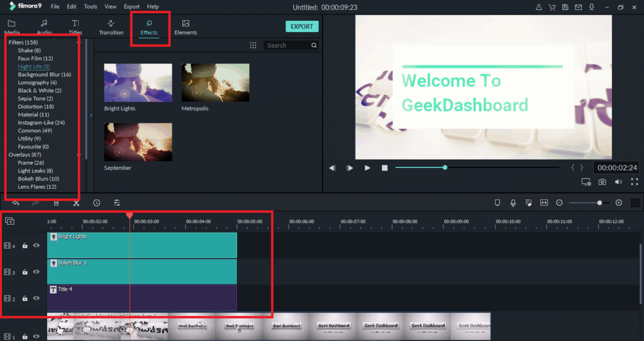Open the Edit menu
The width and height of the screenshot is (644, 341).
tap(72, 6)
